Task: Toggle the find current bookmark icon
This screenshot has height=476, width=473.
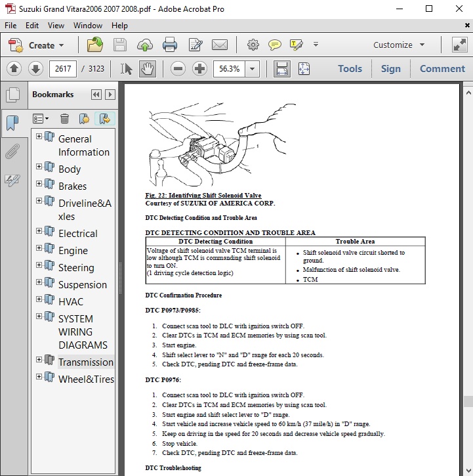Action: click(x=105, y=119)
